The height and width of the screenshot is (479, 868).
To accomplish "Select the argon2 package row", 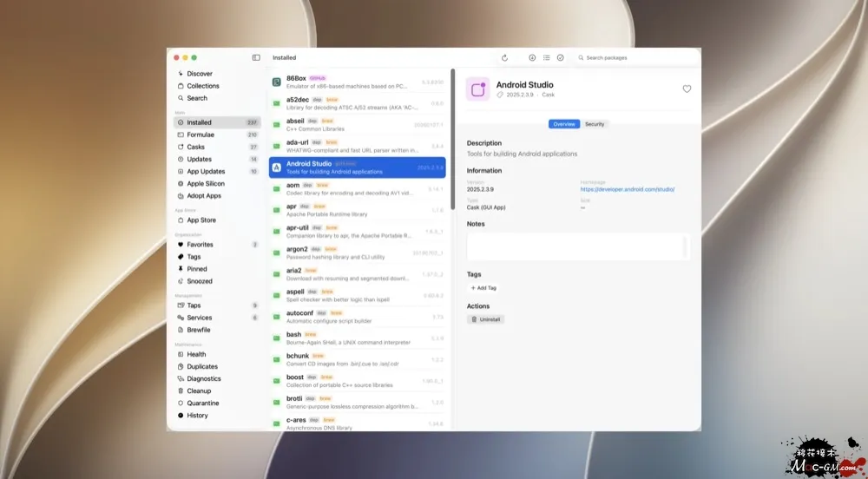I will coord(357,253).
